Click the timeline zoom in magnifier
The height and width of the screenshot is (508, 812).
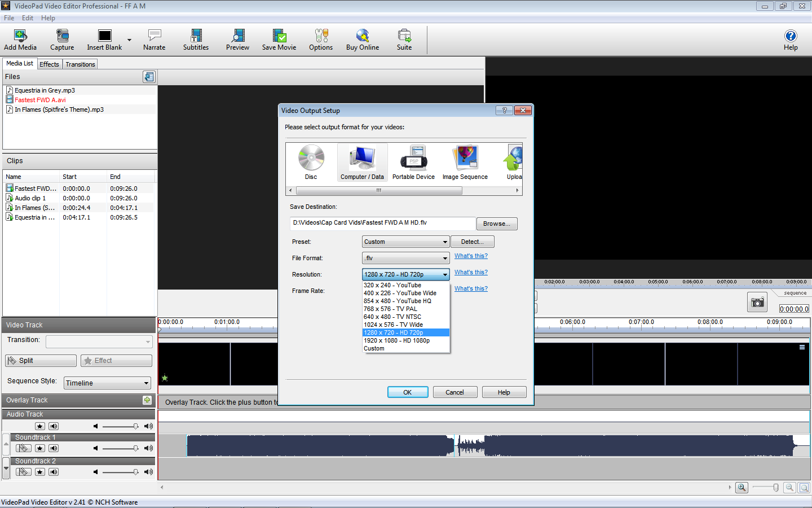coord(742,488)
